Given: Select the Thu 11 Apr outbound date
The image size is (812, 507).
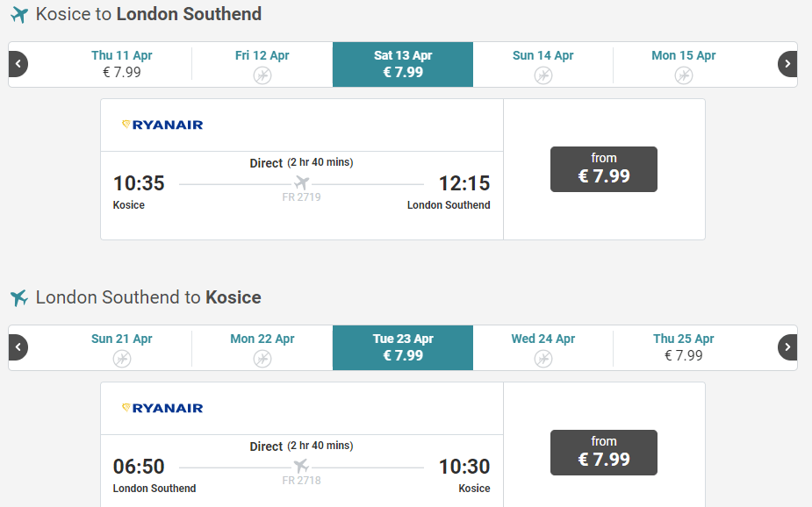Looking at the screenshot, I should [x=122, y=64].
